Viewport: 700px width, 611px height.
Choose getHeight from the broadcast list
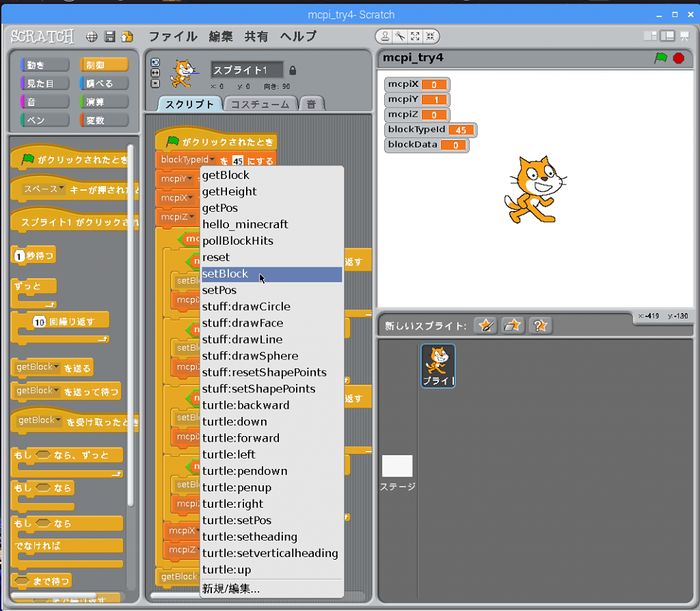[x=271, y=191]
